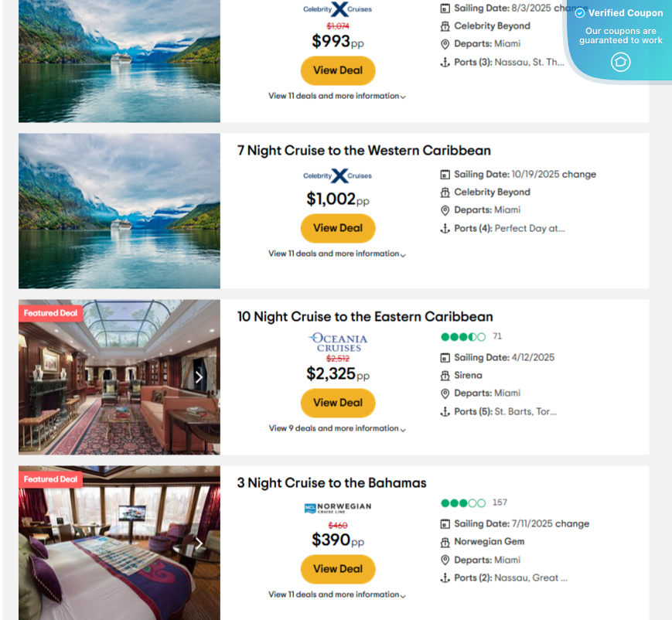Click the circular coupon icon in the Verified Coupon popup

coord(620,63)
